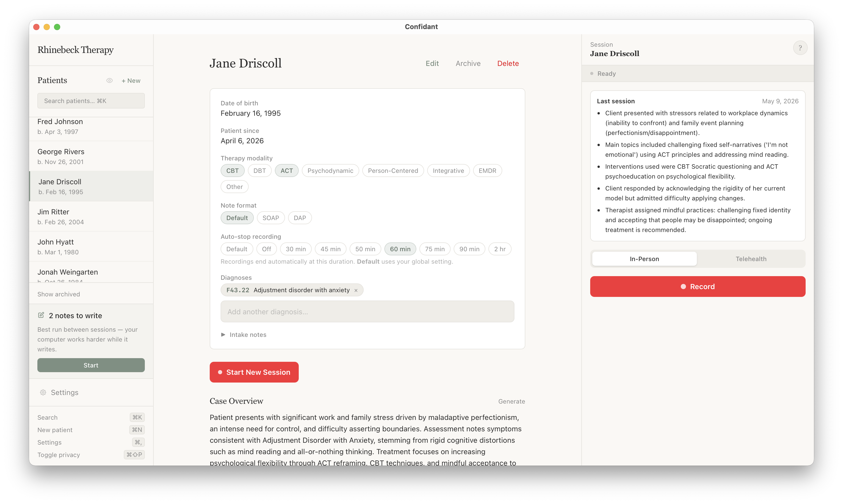Select Person-Centered modality chip
843x504 pixels.
393,171
